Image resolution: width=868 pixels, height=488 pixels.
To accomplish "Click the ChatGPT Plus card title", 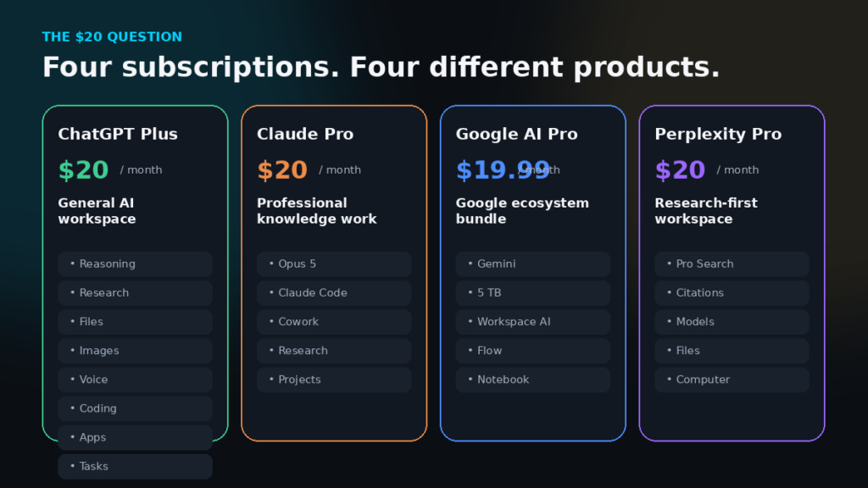I will pos(117,134).
